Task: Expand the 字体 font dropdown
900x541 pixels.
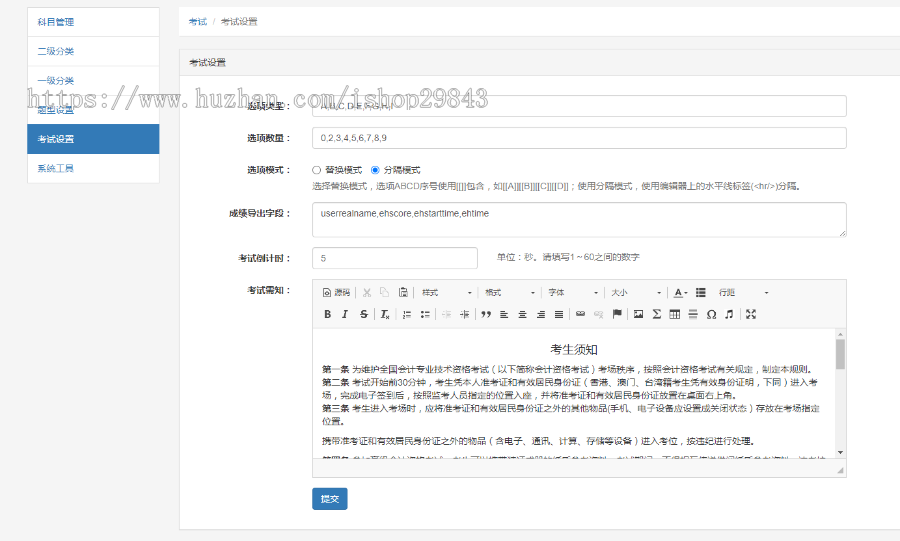Action: pos(573,292)
